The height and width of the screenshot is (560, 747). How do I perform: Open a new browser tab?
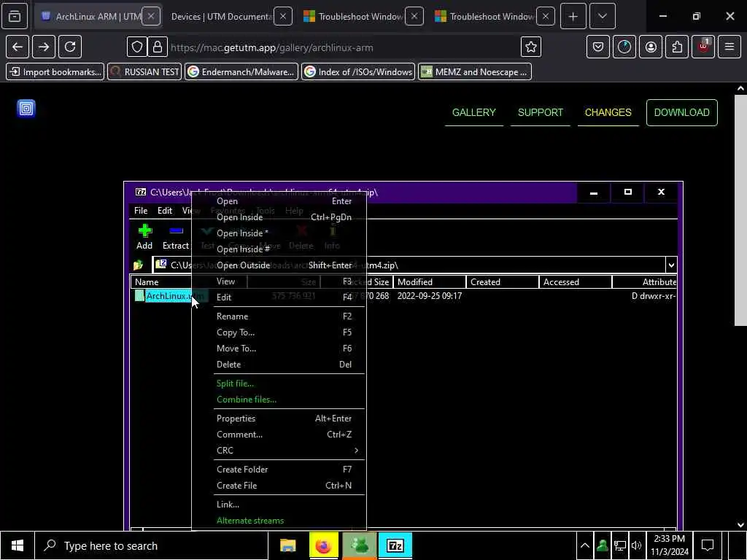(x=573, y=16)
